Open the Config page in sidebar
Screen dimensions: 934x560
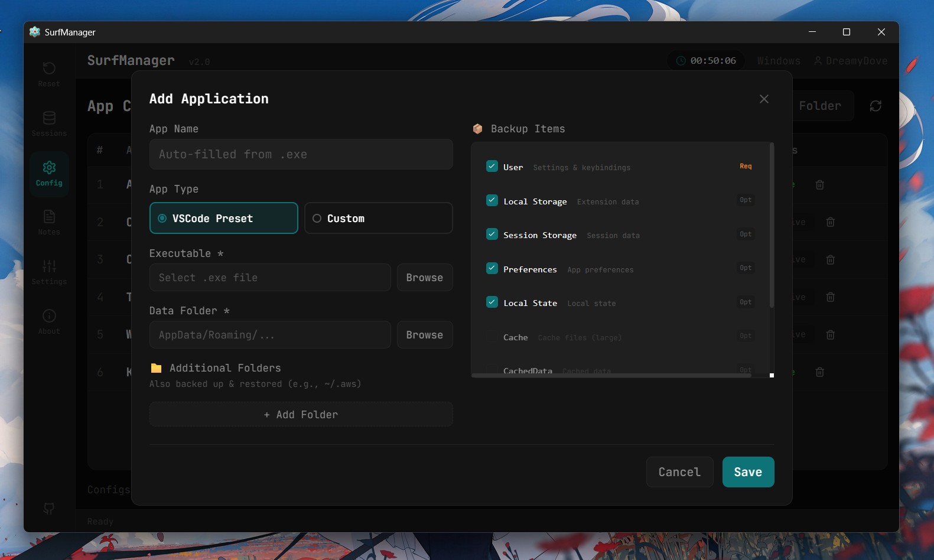coord(49,174)
